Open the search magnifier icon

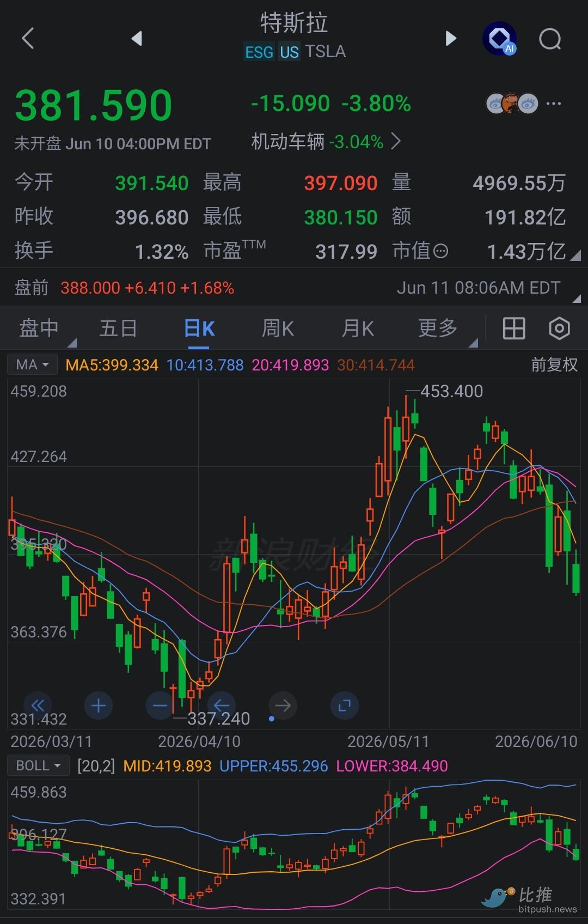[550, 39]
